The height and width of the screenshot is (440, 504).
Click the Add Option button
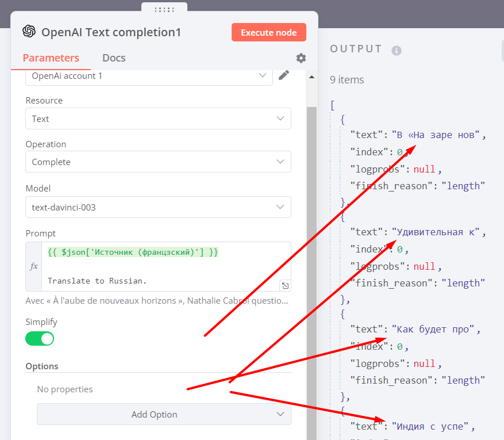coord(164,414)
